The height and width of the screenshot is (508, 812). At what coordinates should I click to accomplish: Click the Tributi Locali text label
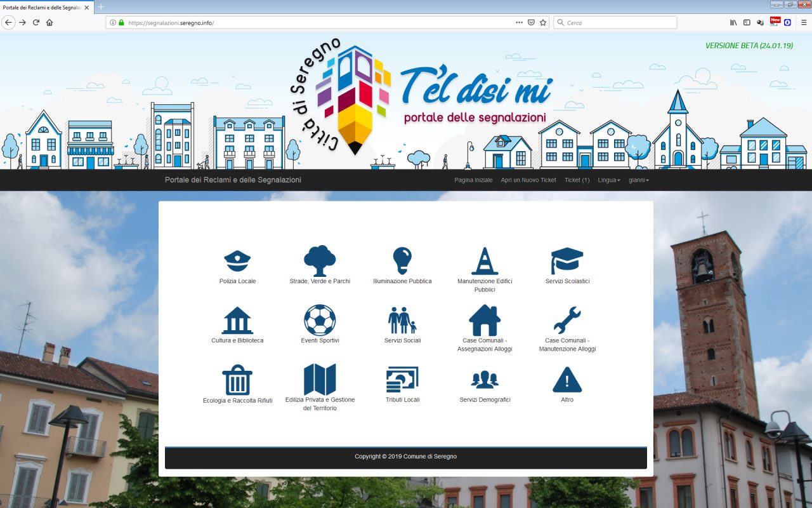402,400
